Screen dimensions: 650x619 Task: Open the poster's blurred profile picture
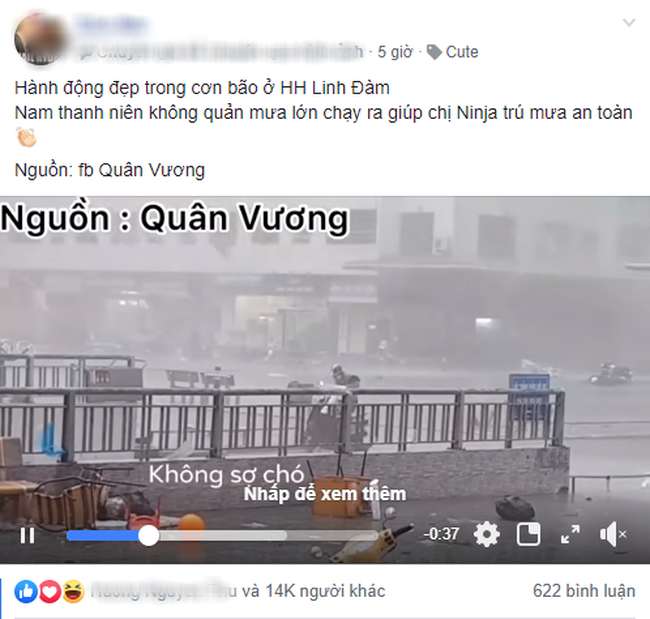pyautogui.click(x=40, y=39)
